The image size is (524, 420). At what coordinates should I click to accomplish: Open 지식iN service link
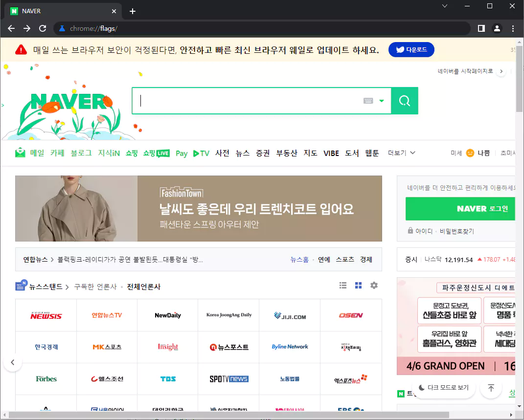click(109, 153)
